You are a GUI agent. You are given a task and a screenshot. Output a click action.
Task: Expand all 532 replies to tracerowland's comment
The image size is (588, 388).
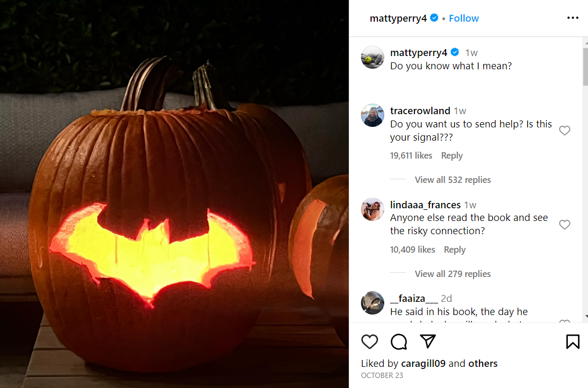pyautogui.click(x=453, y=180)
